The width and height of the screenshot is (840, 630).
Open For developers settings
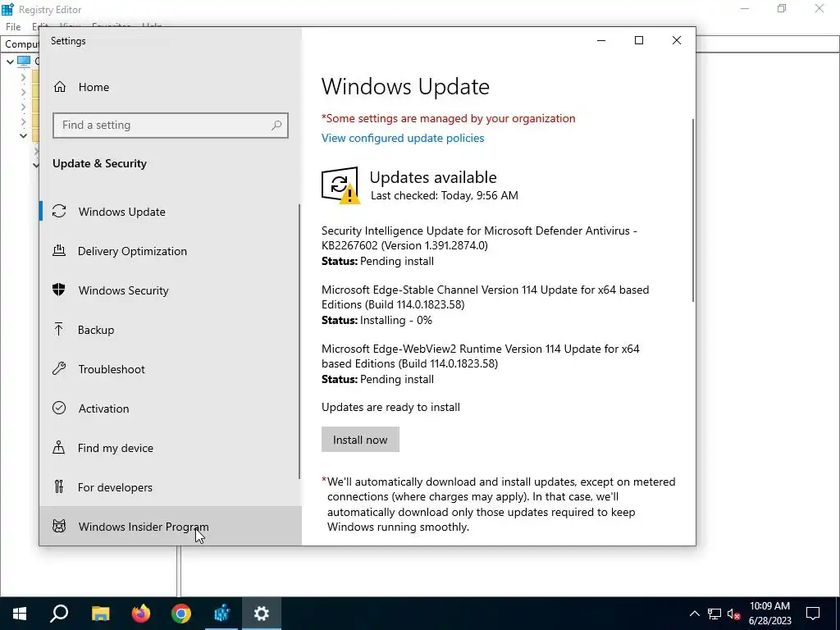coord(171,487)
